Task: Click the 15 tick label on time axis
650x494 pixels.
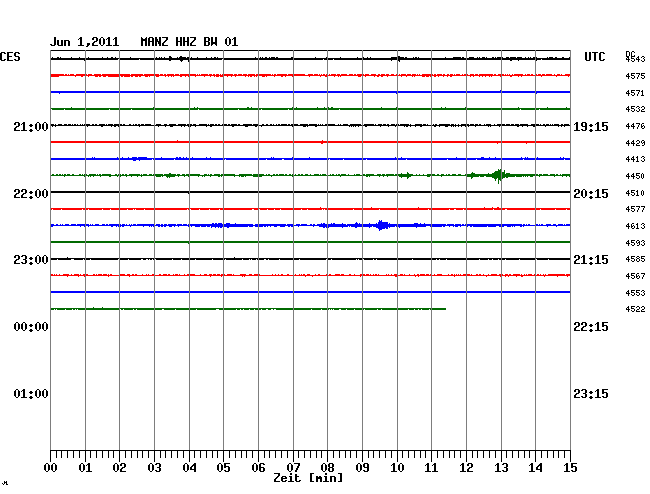Action: tap(569, 468)
